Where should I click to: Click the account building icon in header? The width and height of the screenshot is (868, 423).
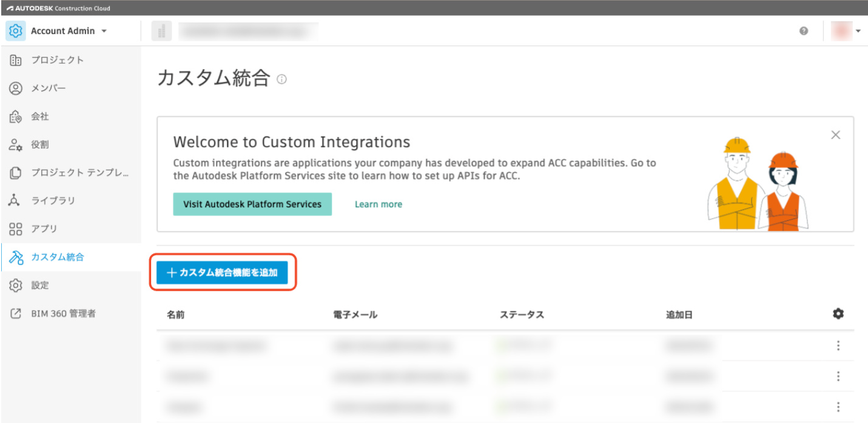click(161, 31)
